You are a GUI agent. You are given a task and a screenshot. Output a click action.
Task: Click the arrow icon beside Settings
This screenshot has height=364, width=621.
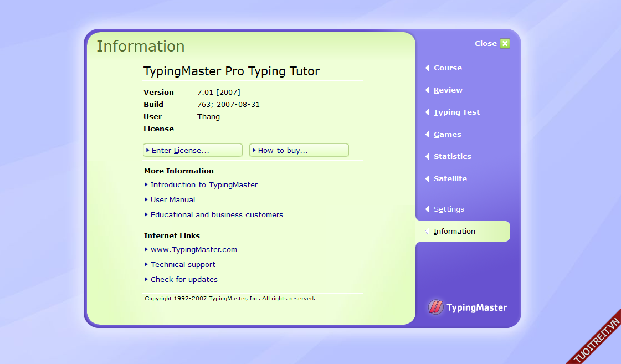427,209
